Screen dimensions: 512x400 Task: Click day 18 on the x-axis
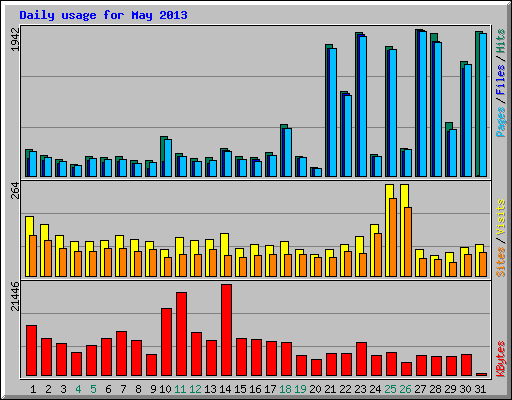[x=285, y=389]
